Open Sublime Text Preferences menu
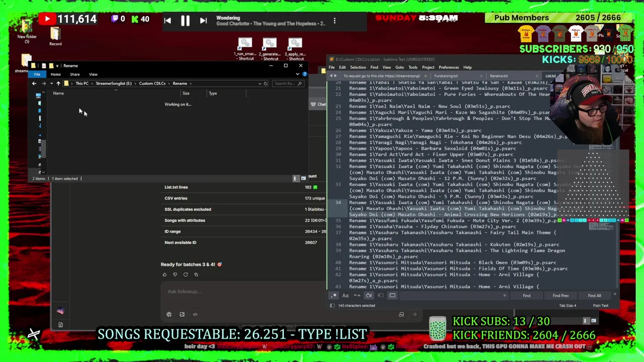This screenshot has height=362, width=644. pos(449,67)
